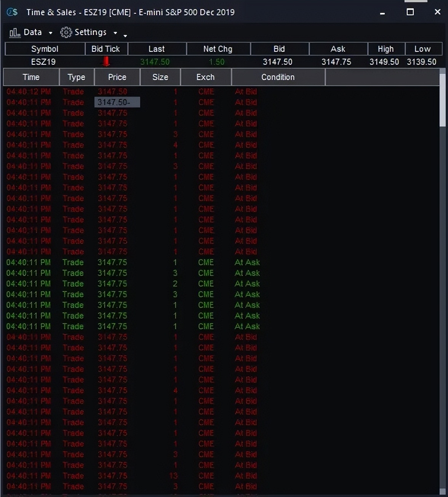Click the Bid quote column header
Viewport: 448px width, 497px height.
[x=279, y=49]
